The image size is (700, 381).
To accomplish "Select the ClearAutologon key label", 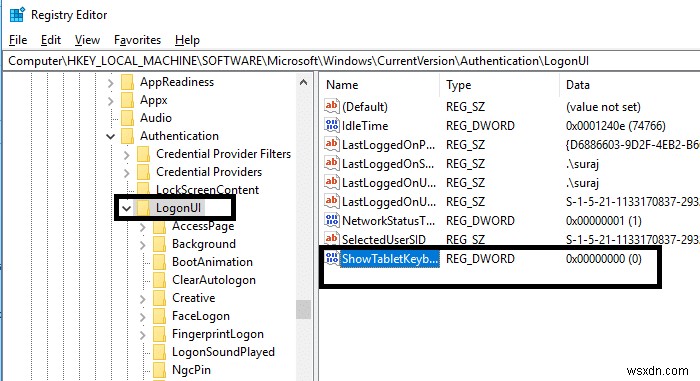I will (214, 280).
